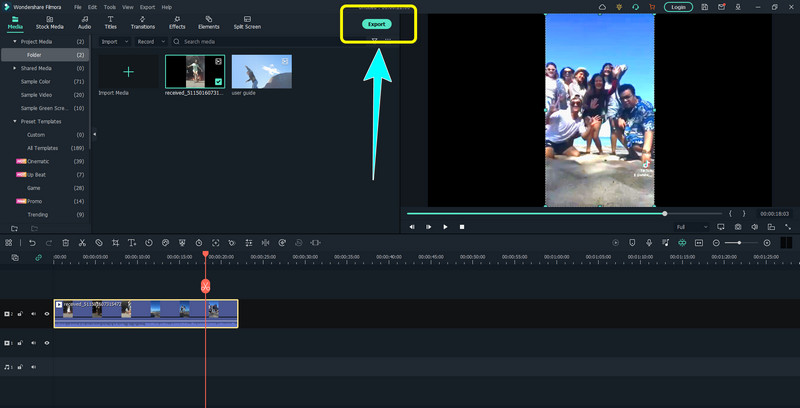The height and width of the screenshot is (408, 800).
Task: Open the Record dropdown
Action: [149, 42]
